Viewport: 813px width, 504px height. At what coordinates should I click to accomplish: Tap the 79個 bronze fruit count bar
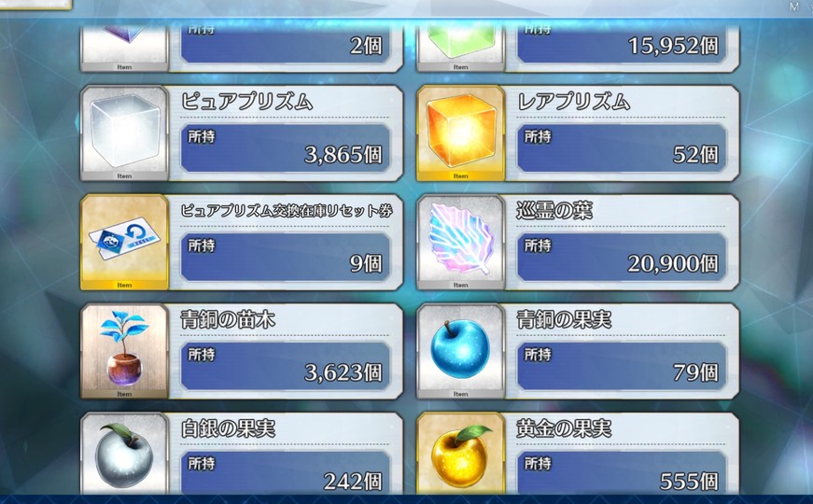(x=621, y=366)
